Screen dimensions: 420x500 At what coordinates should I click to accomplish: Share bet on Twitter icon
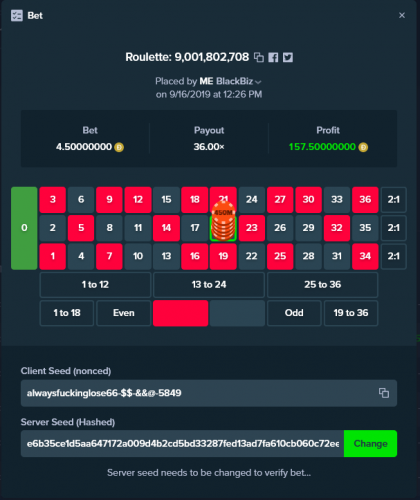288,57
